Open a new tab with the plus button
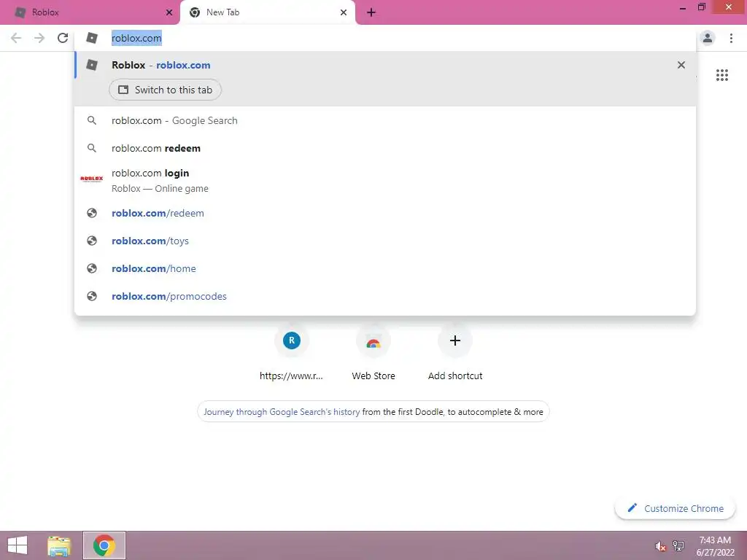Image resolution: width=747 pixels, height=560 pixels. [x=371, y=12]
